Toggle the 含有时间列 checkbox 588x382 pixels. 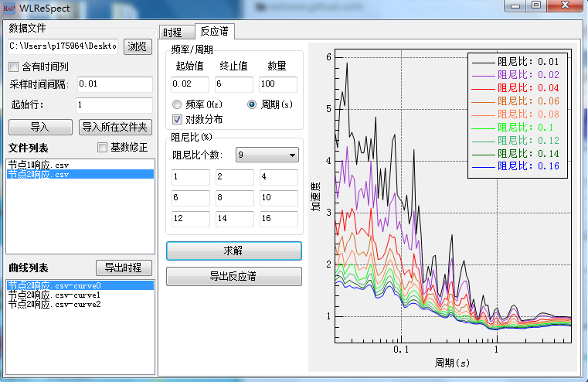[x=13, y=67]
